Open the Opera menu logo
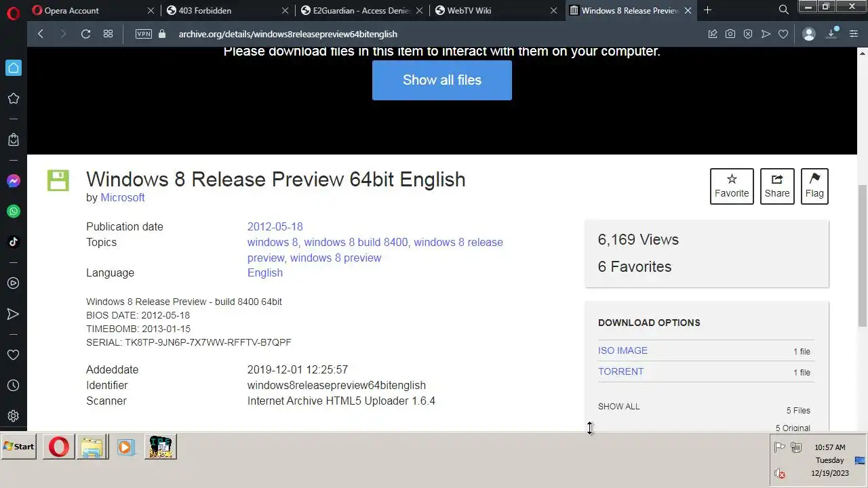The width and height of the screenshot is (868, 488). [13, 14]
